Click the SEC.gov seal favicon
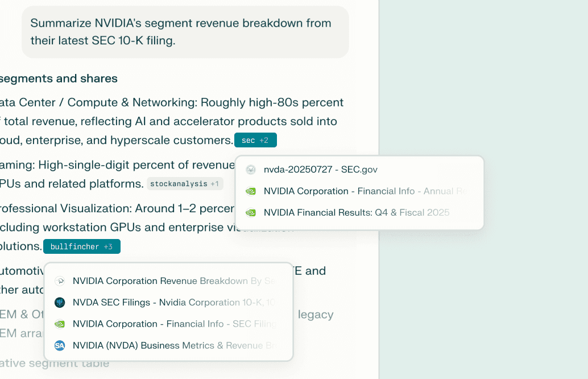This screenshot has height=379, width=588. pos(251,170)
